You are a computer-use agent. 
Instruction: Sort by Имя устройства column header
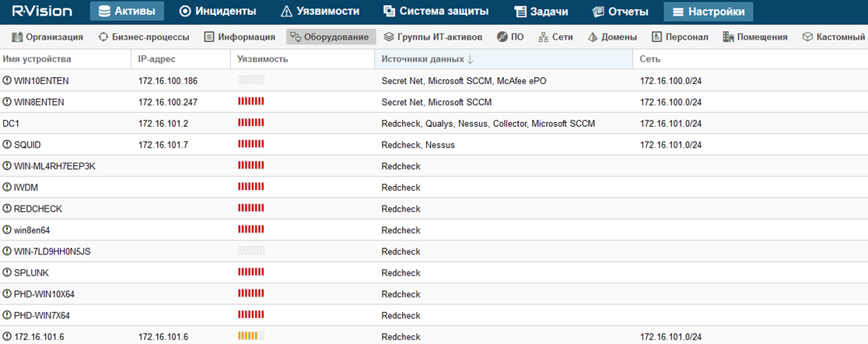click(37, 59)
